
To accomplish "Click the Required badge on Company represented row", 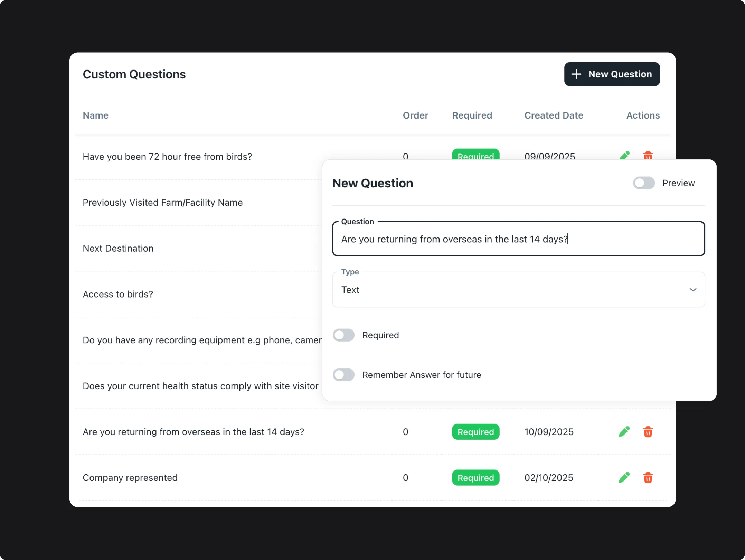I will click(475, 477).
